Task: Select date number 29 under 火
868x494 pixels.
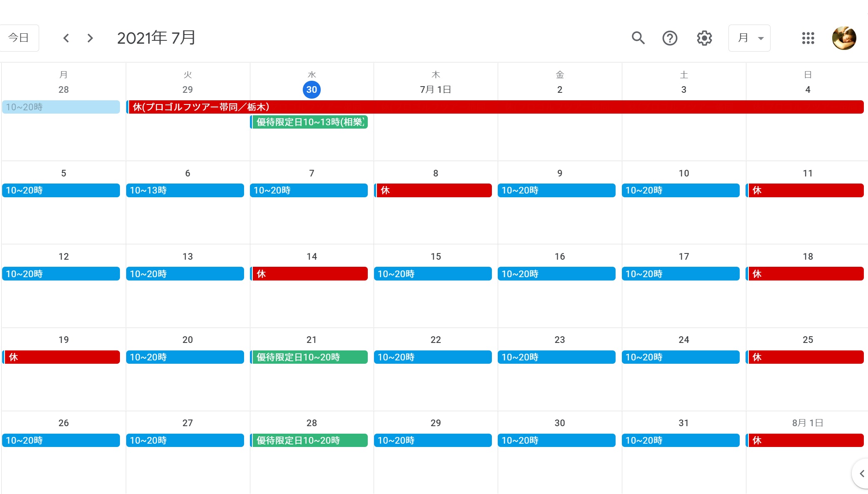Action: coord(187,89)
